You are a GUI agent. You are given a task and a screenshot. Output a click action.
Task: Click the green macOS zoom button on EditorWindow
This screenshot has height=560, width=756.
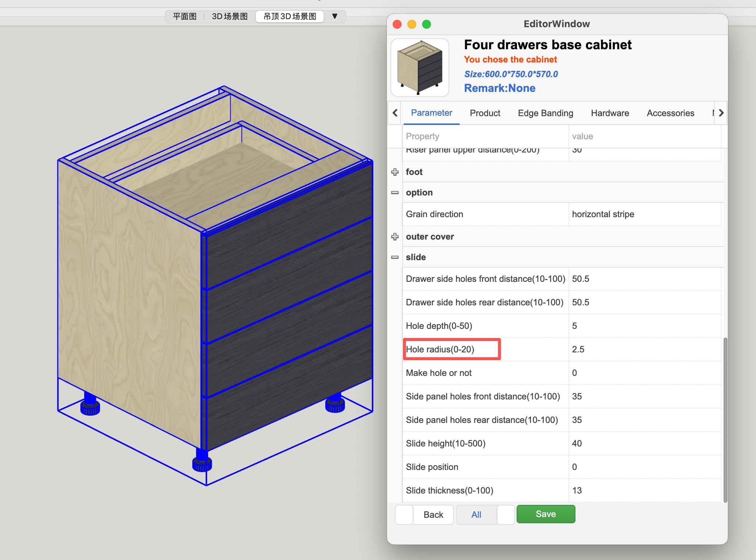[x=427, y=24]
